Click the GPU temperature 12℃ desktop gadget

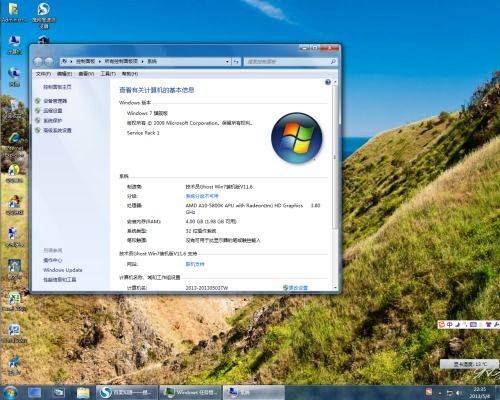point(470,364)
